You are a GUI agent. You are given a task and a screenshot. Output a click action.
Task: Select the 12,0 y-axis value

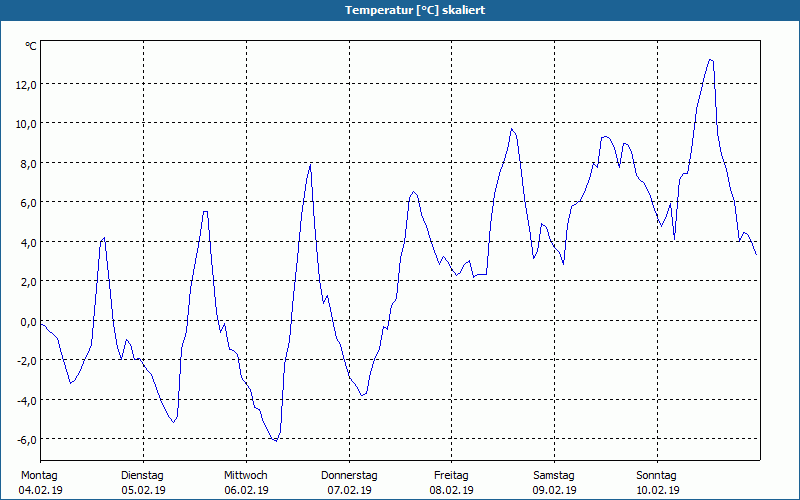26,85
